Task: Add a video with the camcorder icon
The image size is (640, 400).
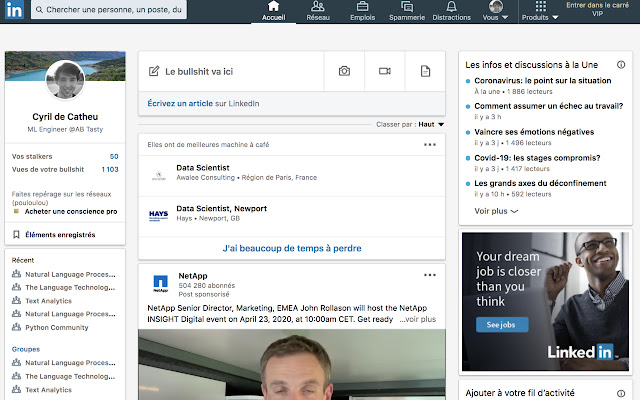Action: [x=384, y=71]
